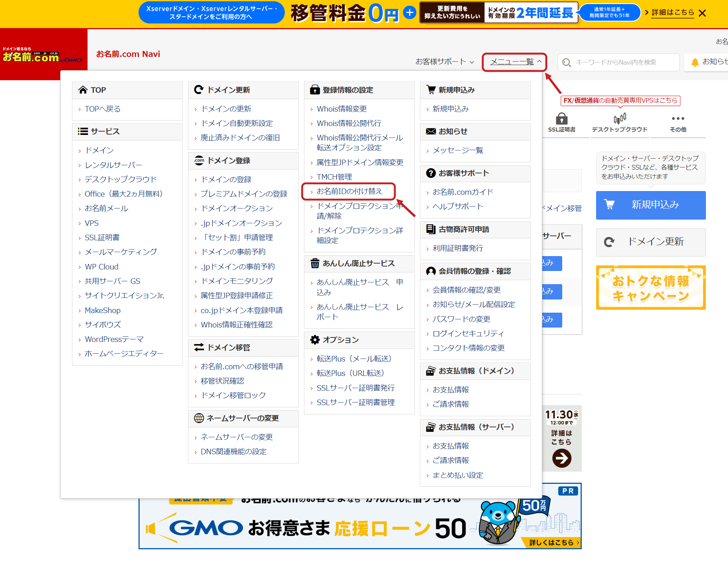
Task: Select ネームサーバーの変更 menu link
Action: tap(236, 437)
